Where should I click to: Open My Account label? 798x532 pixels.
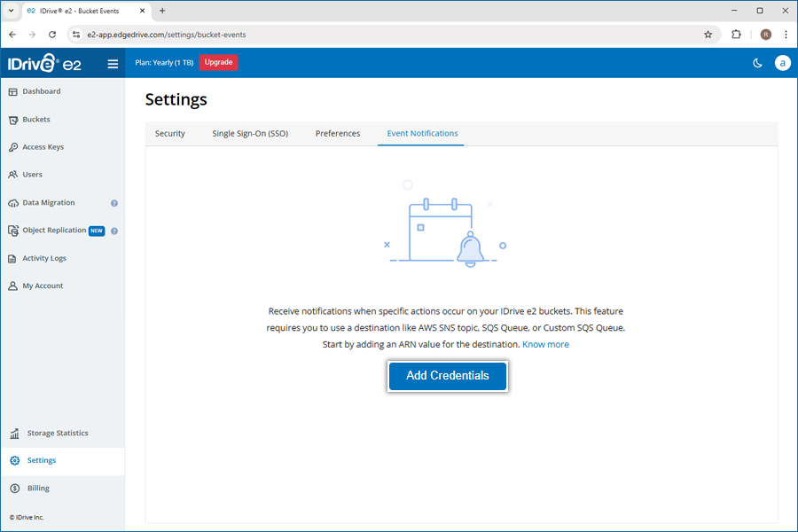[43, 286]
